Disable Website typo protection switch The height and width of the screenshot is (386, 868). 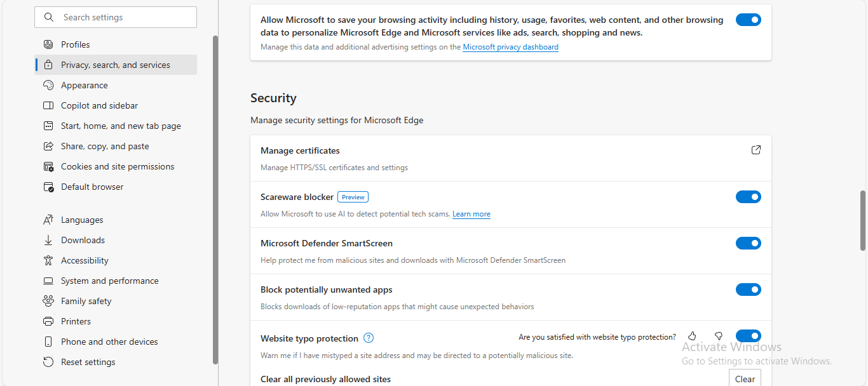(x=748, y=336)
